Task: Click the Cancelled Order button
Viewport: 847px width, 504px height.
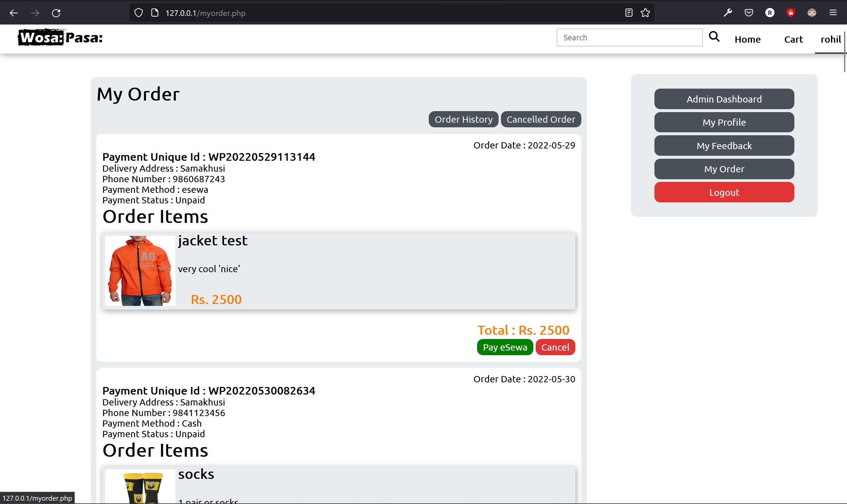Action: (x=541, y=119)
